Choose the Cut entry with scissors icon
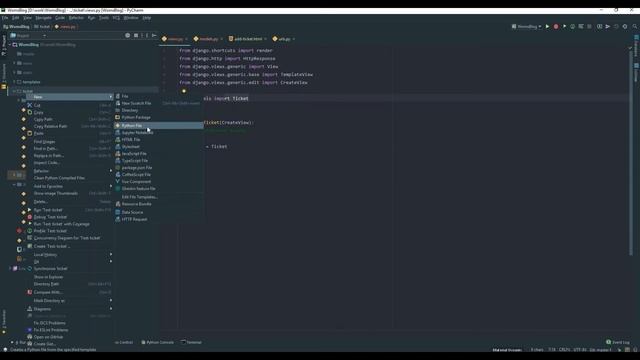This screenshot has width=640, height=360. [69, 105]
